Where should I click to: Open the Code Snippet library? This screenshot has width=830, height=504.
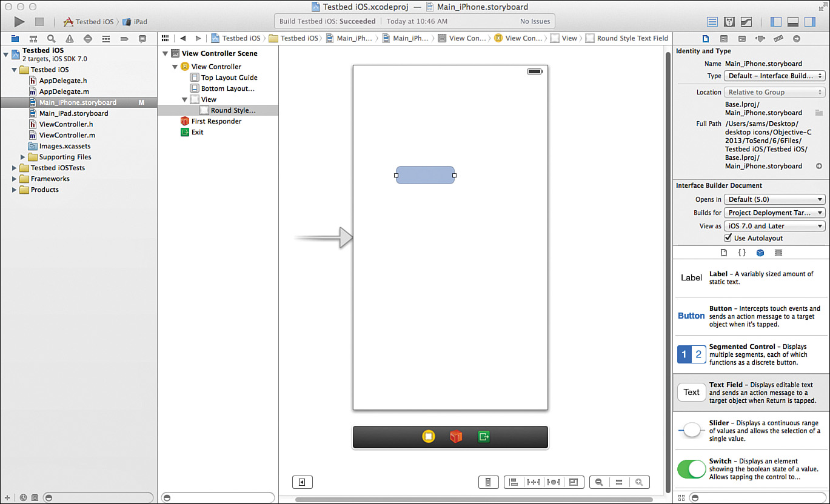click(741, 253)
